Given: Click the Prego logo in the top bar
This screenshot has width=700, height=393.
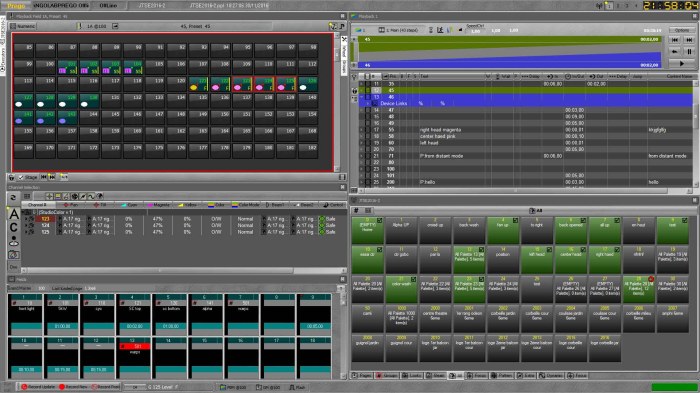Looking at the screenshot, I should click(16, 6).
